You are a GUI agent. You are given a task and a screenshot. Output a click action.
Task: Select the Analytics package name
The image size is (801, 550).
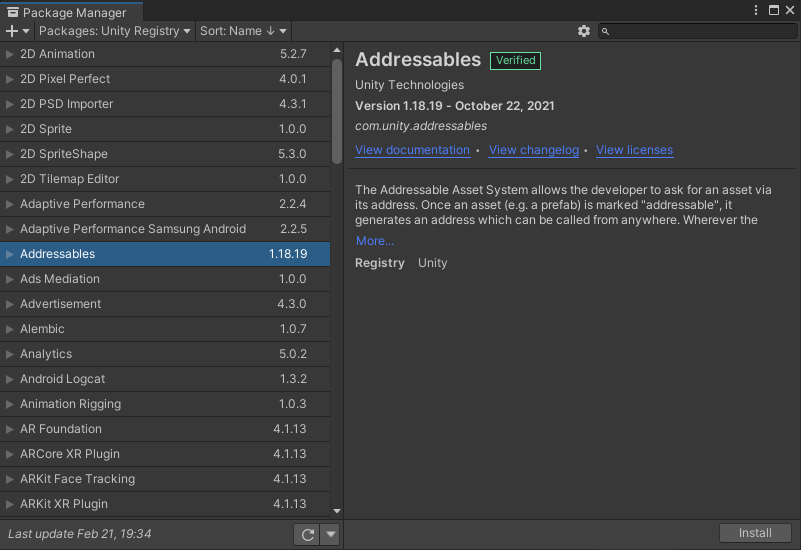(x=46, y=354)
